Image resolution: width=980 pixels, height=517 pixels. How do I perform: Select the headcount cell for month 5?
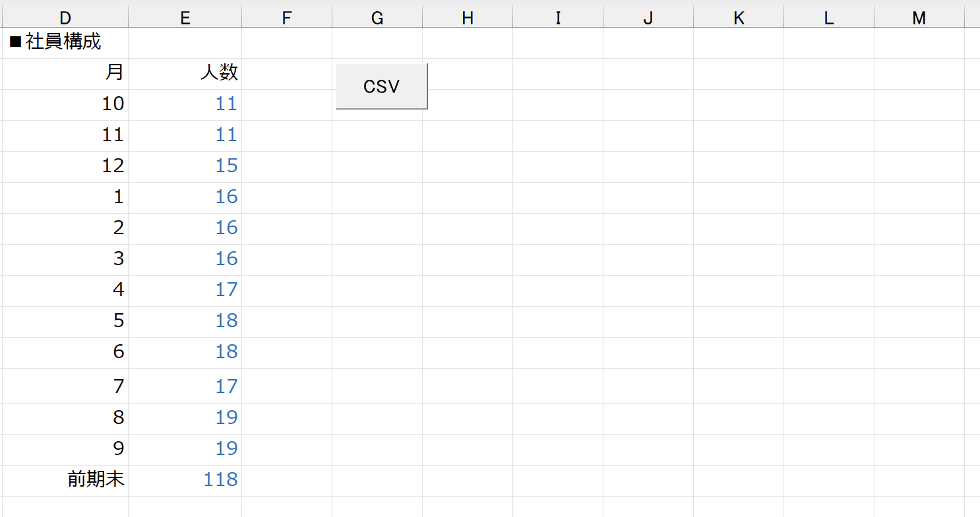(x=185, y=321)
